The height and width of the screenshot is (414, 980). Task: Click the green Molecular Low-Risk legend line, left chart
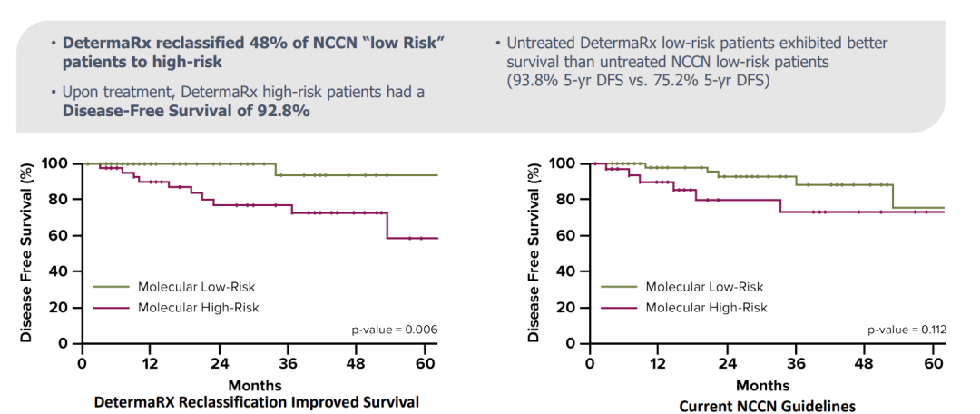(x=111, y=287)
